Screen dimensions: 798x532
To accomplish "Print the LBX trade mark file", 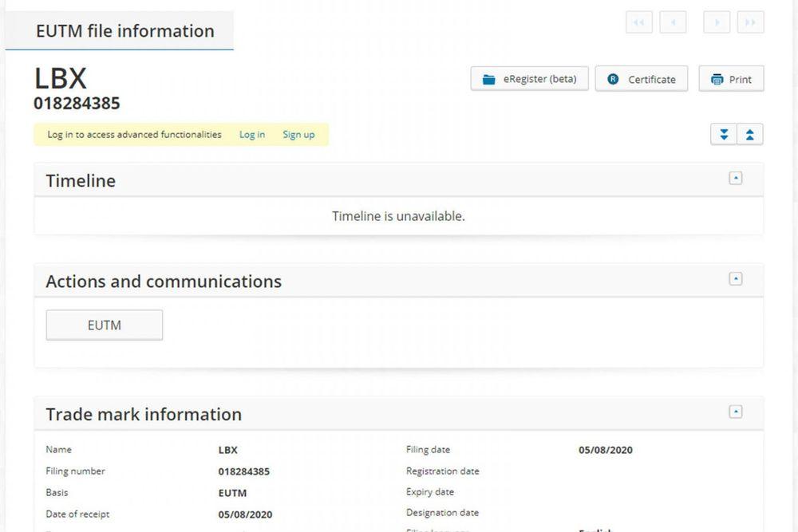I will 731,79.
